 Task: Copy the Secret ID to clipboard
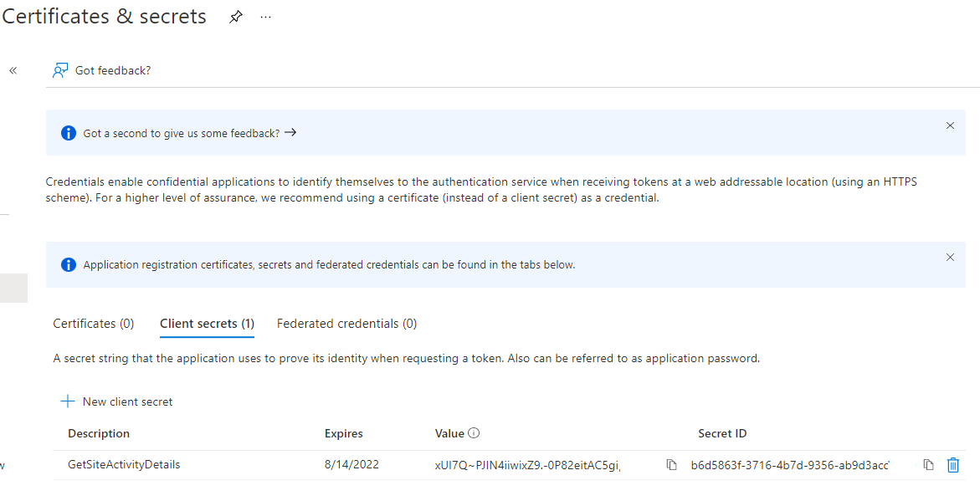point(928,465)
